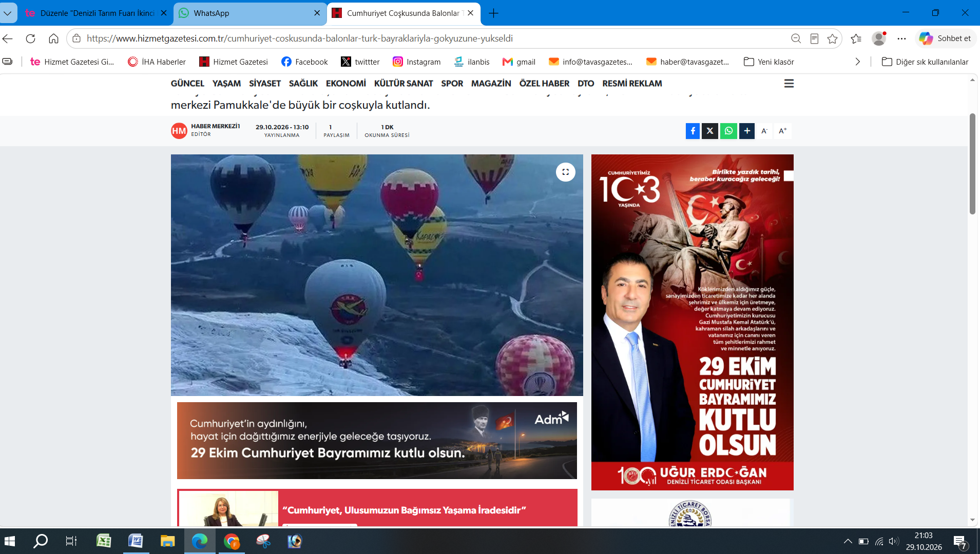The height and width of the screenshot is (554, 980).
Task: Open Windows Start menu
Action: pos(10,541)
